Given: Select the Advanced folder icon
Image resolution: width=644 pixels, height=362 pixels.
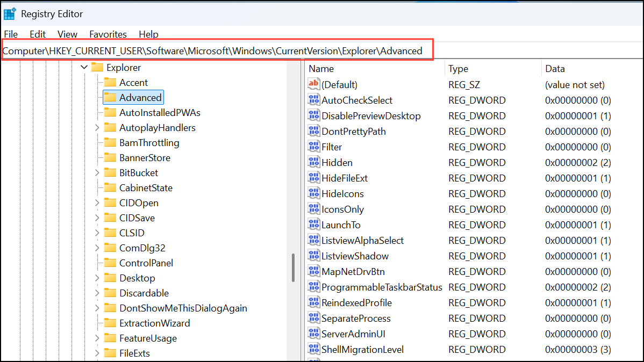Looking at the screenshot, I should tap(110, 97).
